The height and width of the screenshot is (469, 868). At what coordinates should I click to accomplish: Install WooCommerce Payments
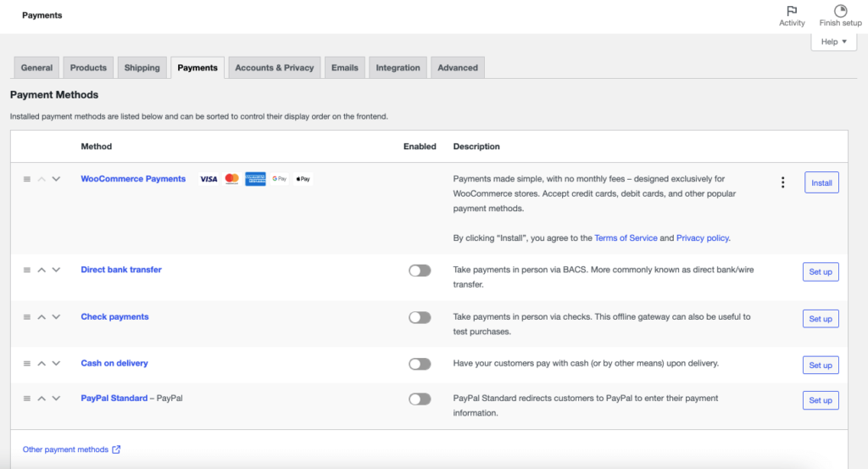[821, 182]
